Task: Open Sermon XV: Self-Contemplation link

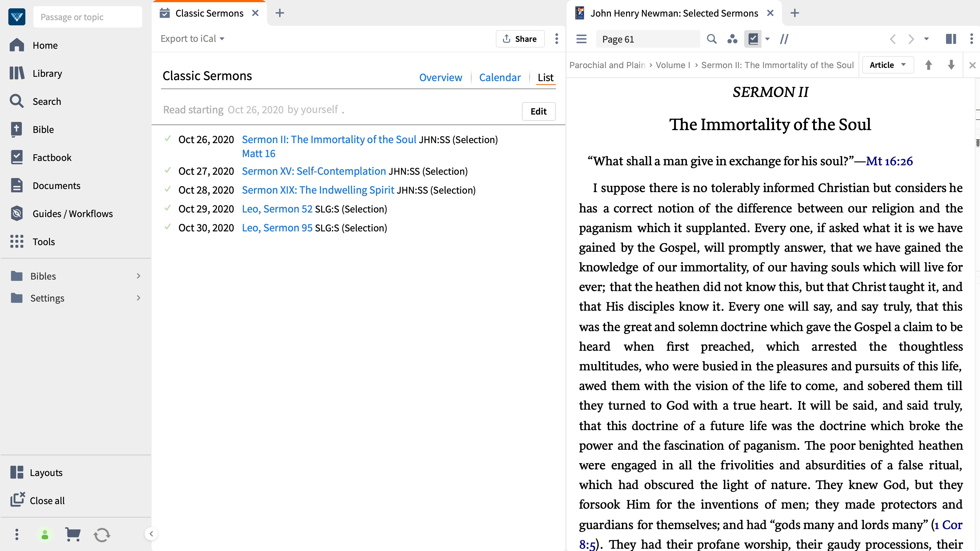Action: [x=314, y=171]
